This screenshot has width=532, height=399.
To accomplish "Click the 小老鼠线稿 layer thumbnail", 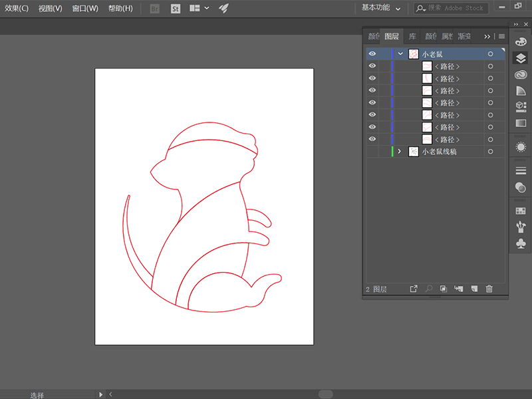I will (413, 152).
